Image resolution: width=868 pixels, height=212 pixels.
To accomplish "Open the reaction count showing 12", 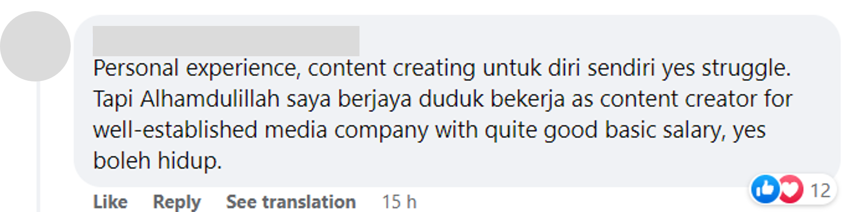I will click(x=820, y=190).
